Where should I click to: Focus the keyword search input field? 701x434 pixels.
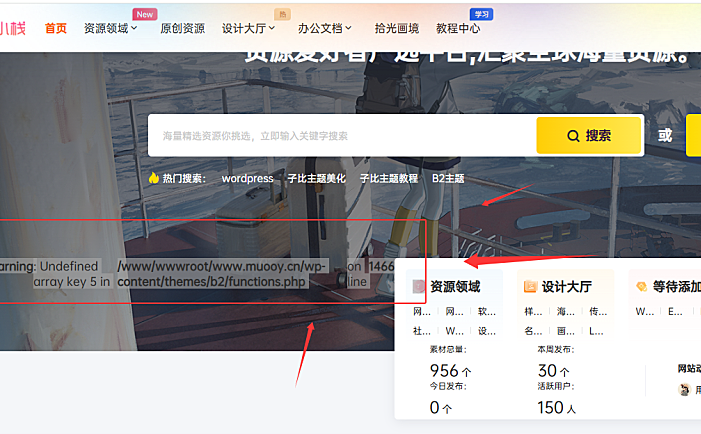pos(342,135)
